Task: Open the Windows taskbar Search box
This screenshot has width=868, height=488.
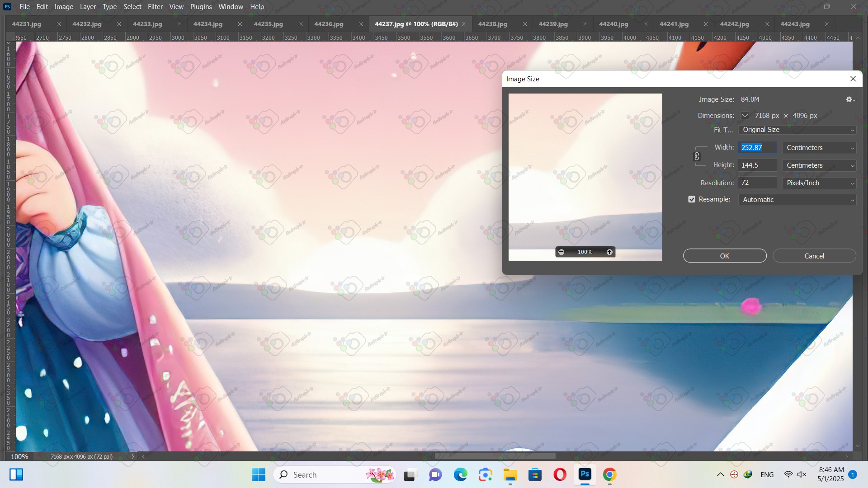Action: click(335, 475)
